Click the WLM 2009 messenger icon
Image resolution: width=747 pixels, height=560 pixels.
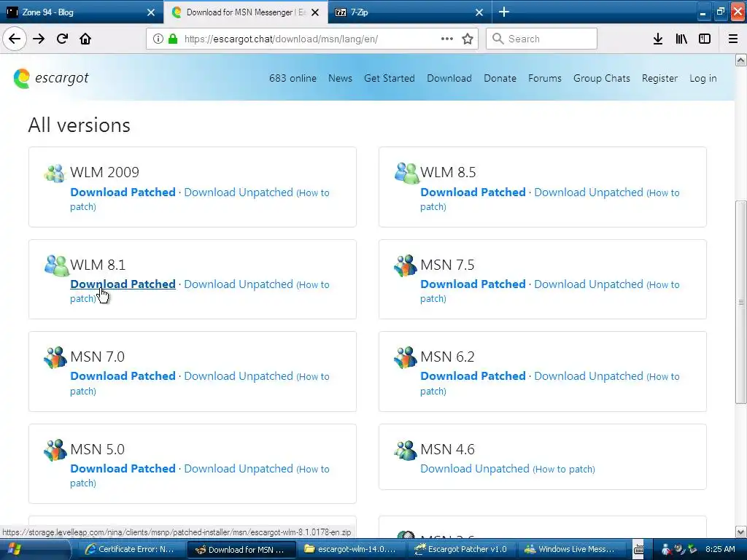[x=54, y=173]
